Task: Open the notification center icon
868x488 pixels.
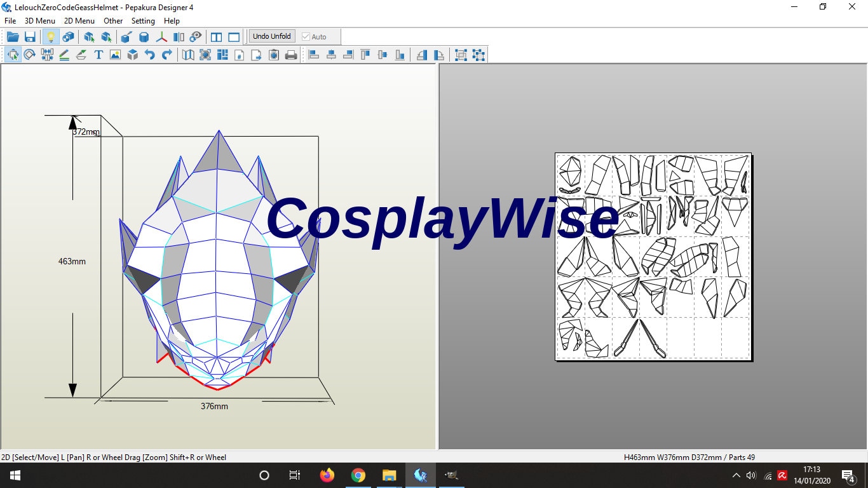Action: click(848, 475)
